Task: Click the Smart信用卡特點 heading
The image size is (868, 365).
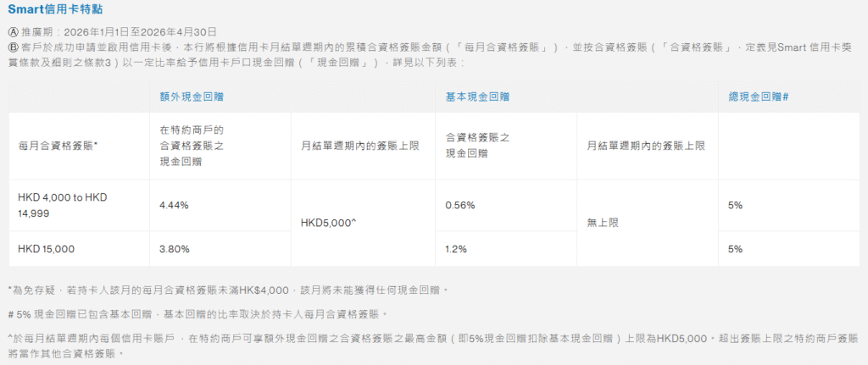Action: point(56,9)
